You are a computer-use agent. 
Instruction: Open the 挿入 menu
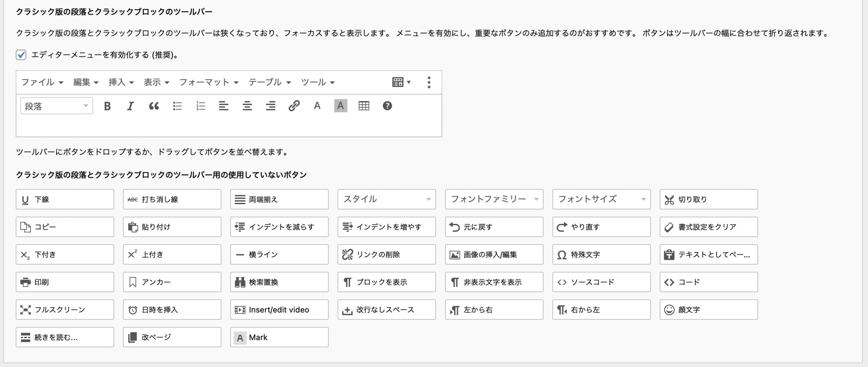click(x=121, y=82)
